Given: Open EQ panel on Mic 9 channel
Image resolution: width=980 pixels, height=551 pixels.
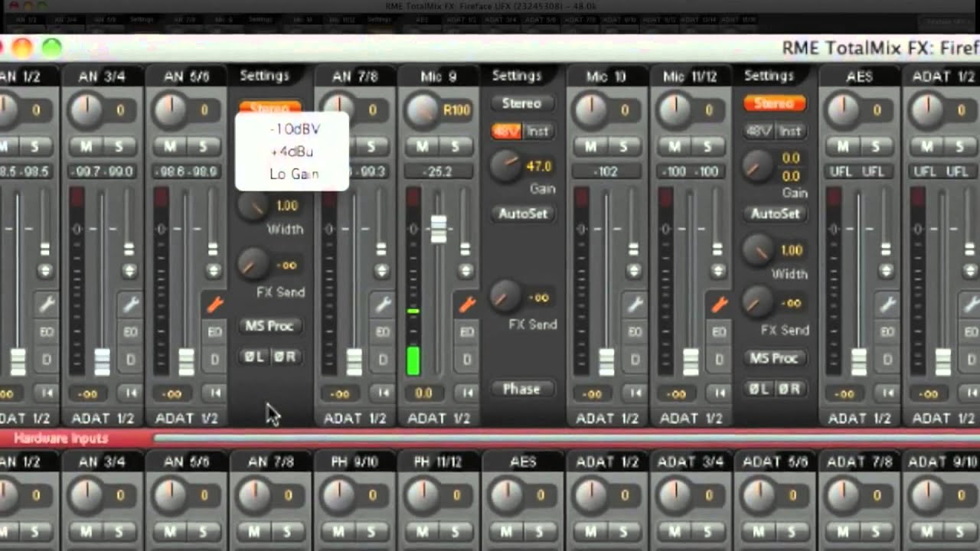Looking at the screenshot, I should (x=467, y=332).
